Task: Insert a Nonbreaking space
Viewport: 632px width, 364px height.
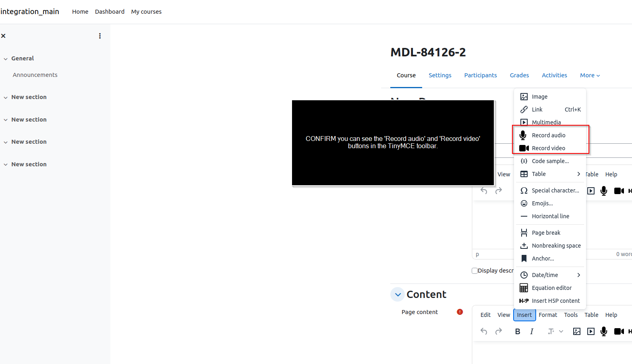Action: click(x=550, y=246)
